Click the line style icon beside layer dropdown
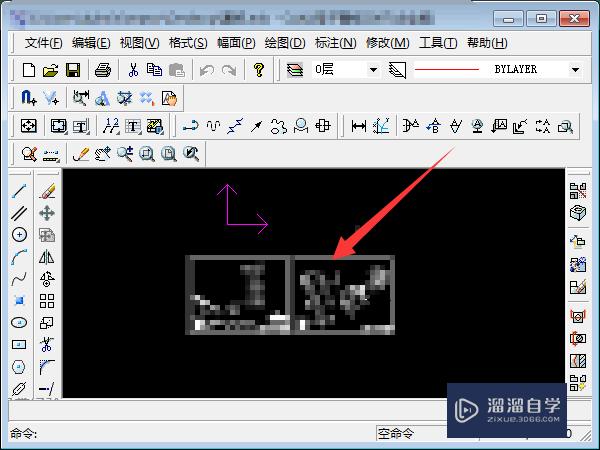Image resolution: width=600 pixels, height=450 pixels. [397, 70]
